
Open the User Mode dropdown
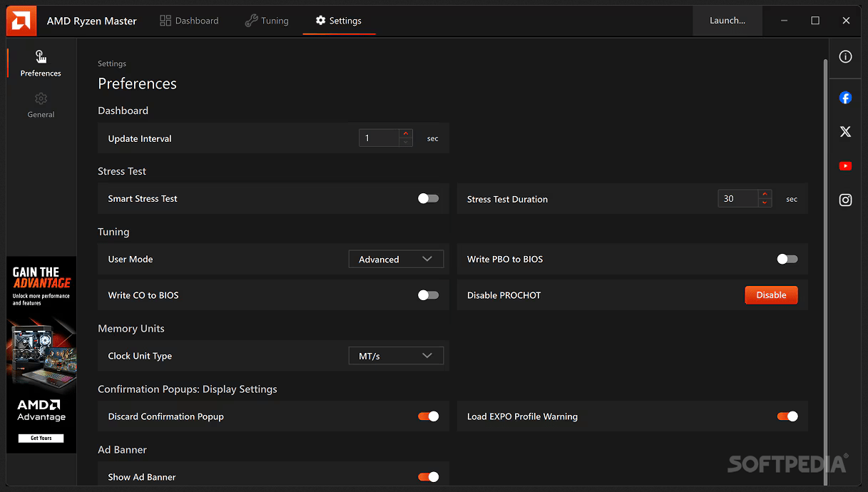[396, 259]
